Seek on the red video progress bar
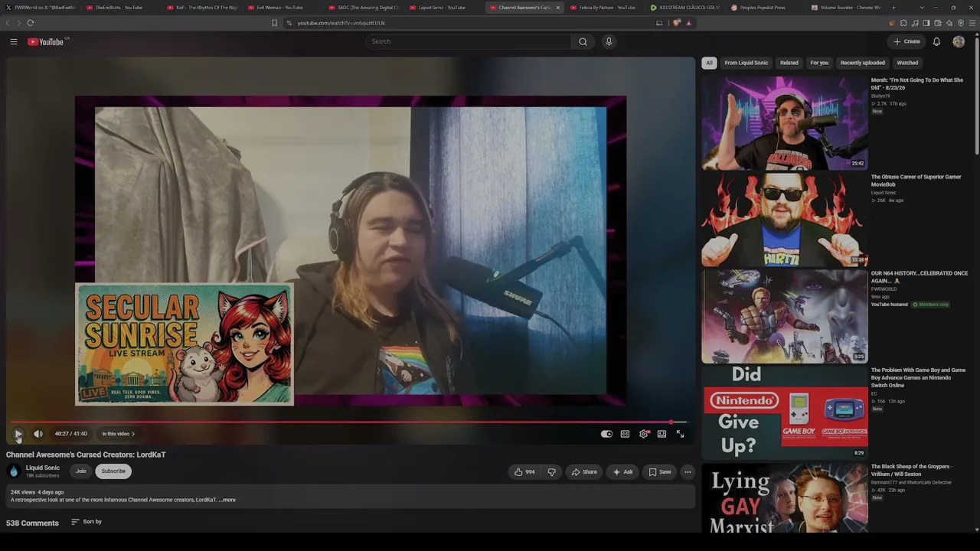This screenshot has height=551, width=980. (x=348, y=422)
